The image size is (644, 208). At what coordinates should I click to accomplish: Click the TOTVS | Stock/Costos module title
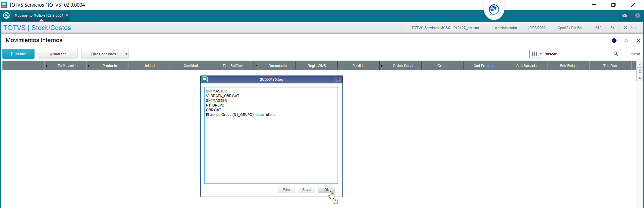coord(37,28)
